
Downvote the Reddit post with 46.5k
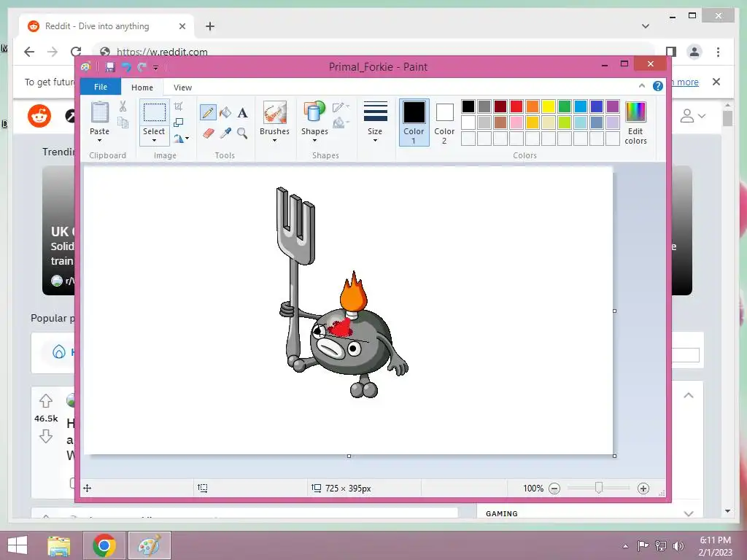(46, 436)
